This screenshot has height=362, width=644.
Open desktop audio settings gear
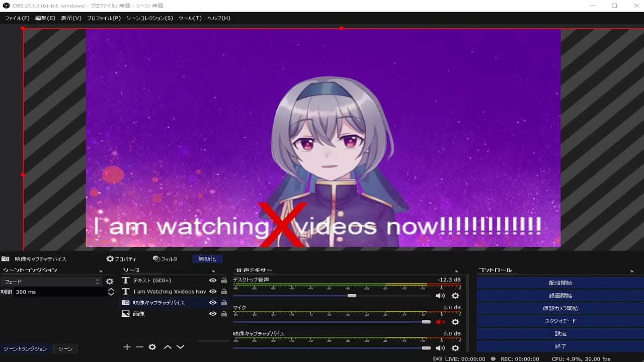(x=455, y=296)
